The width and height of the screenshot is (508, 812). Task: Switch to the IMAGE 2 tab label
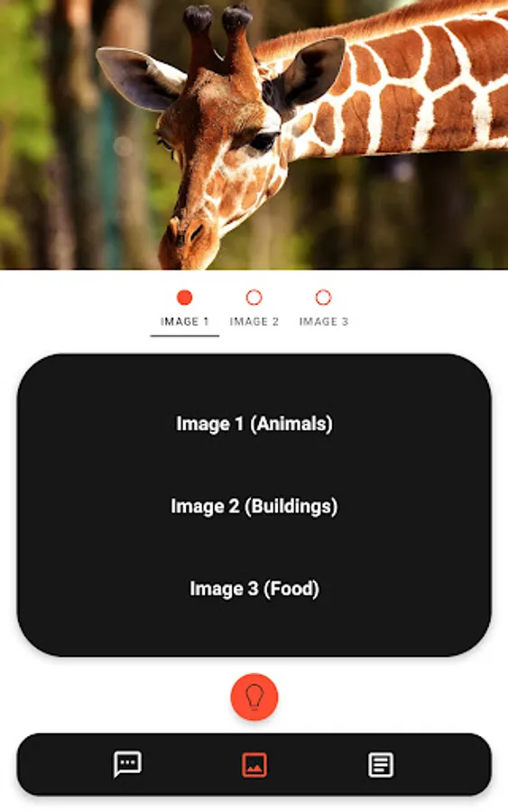coord(254,321)
